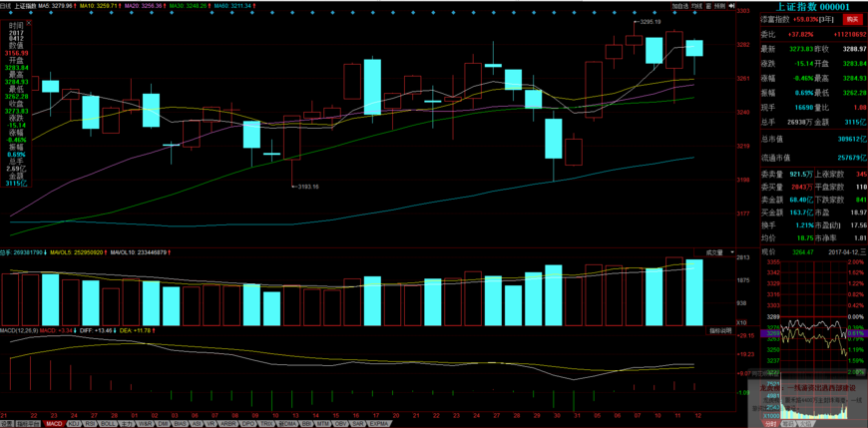Switch to the EXPMA indicator tab

(x=379, y=424)
